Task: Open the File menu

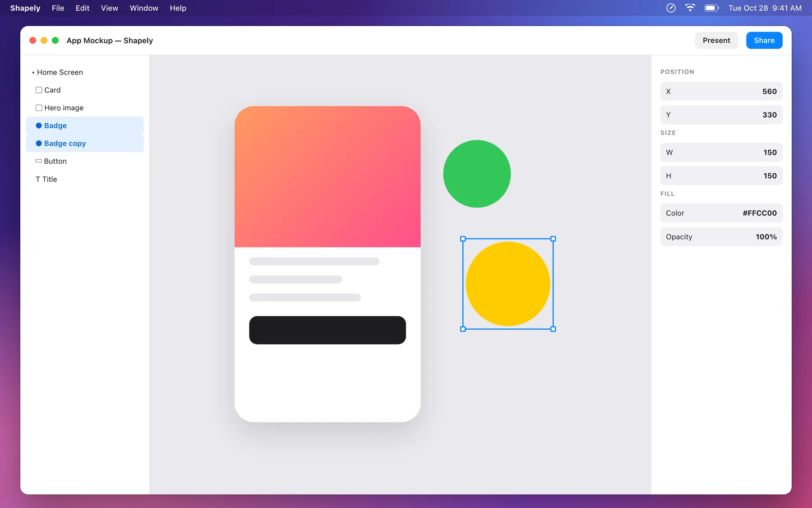Action: (58, 8)
